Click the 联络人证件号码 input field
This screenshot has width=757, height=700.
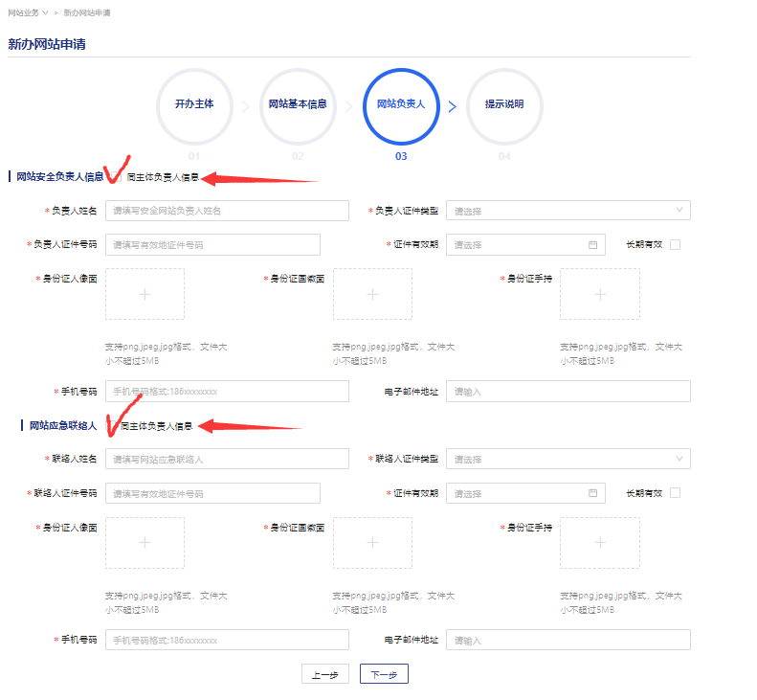(x=212, y=493)
